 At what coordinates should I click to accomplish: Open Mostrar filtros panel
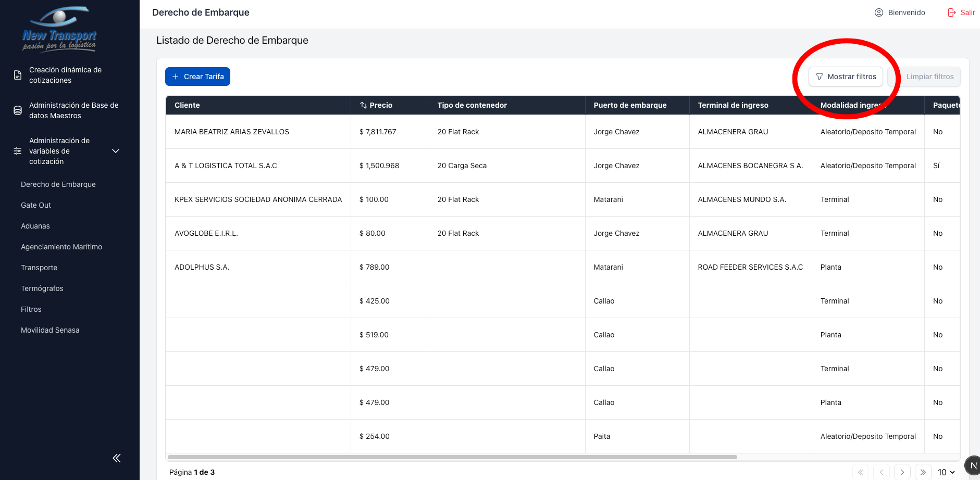coord(846,77)
